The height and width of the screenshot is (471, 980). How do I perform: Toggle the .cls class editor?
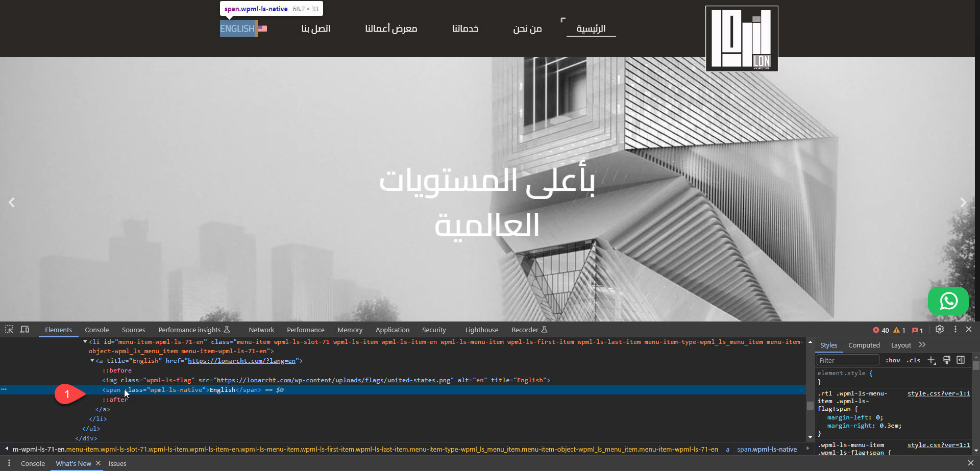(913, 360)
